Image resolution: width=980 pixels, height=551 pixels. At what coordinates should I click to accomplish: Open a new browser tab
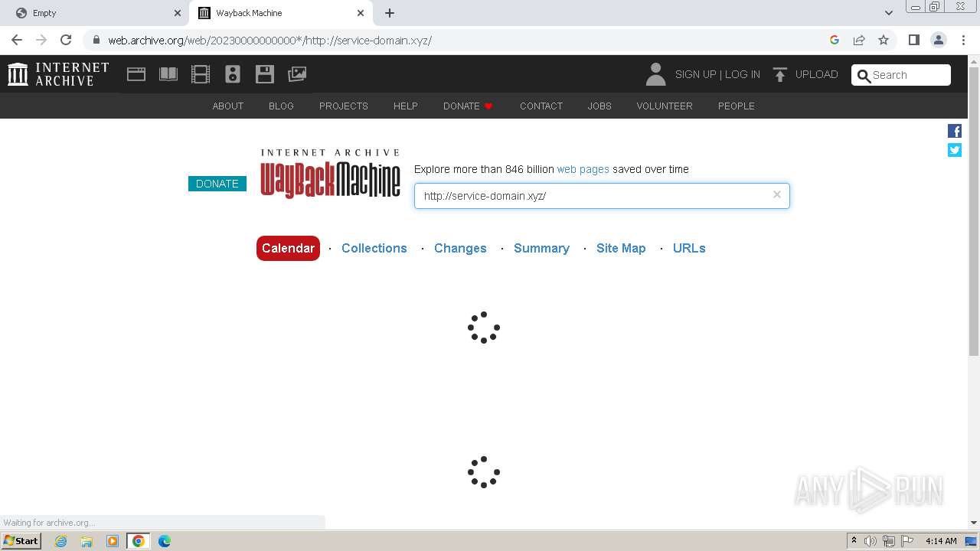(x=390, y=13)
